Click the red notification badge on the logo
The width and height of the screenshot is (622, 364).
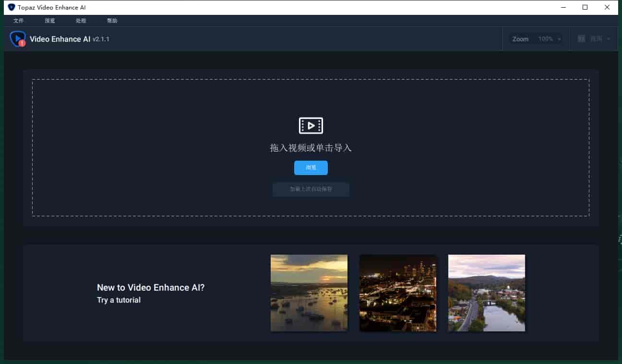(23, 44)
